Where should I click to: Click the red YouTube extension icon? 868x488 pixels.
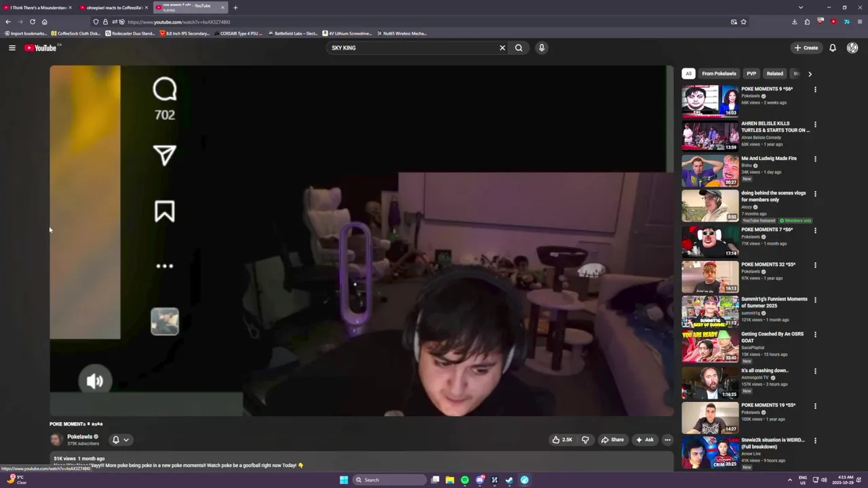tap(833, 22)
